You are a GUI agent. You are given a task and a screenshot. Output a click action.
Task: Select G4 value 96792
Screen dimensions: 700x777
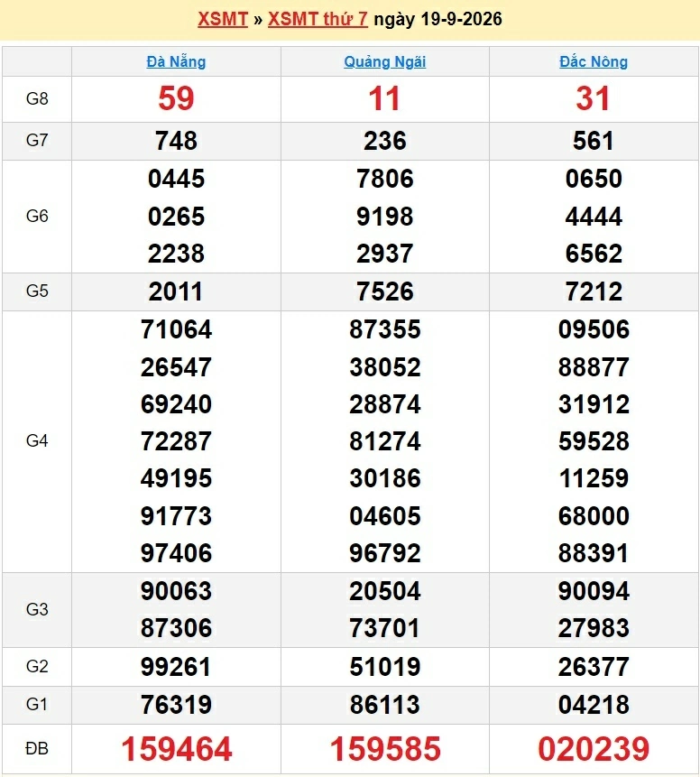pyautogui.click(x=385, y=553)
